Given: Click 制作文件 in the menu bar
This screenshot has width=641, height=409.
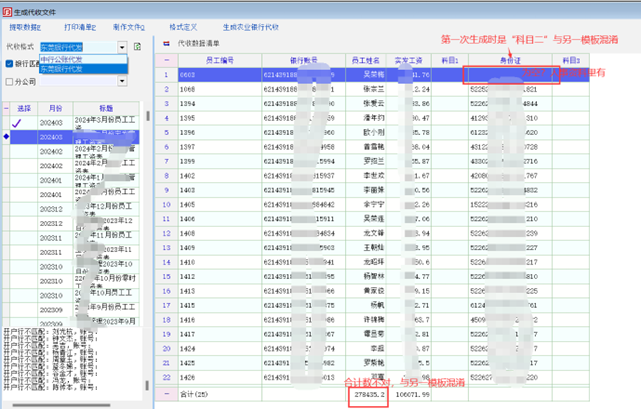Looking at the screenshot, I should pos(129,28).
